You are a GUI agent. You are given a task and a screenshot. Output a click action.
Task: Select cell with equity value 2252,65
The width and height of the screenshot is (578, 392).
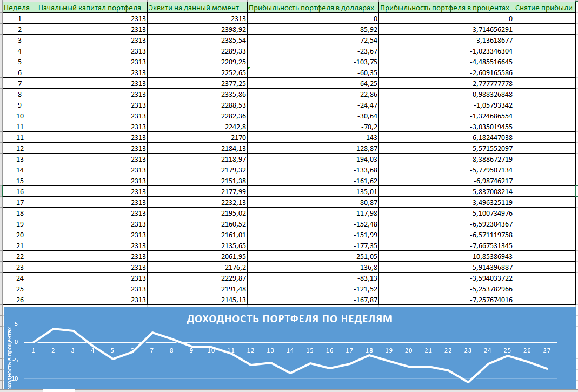197,72
